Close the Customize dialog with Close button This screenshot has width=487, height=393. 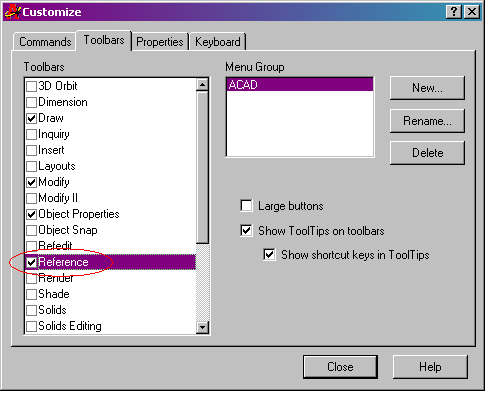[340, 367]
